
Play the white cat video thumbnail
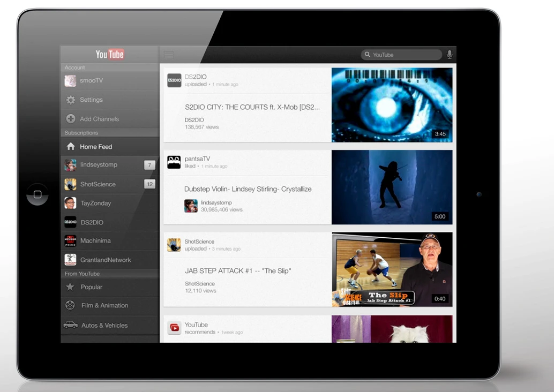tap(392, 329)
